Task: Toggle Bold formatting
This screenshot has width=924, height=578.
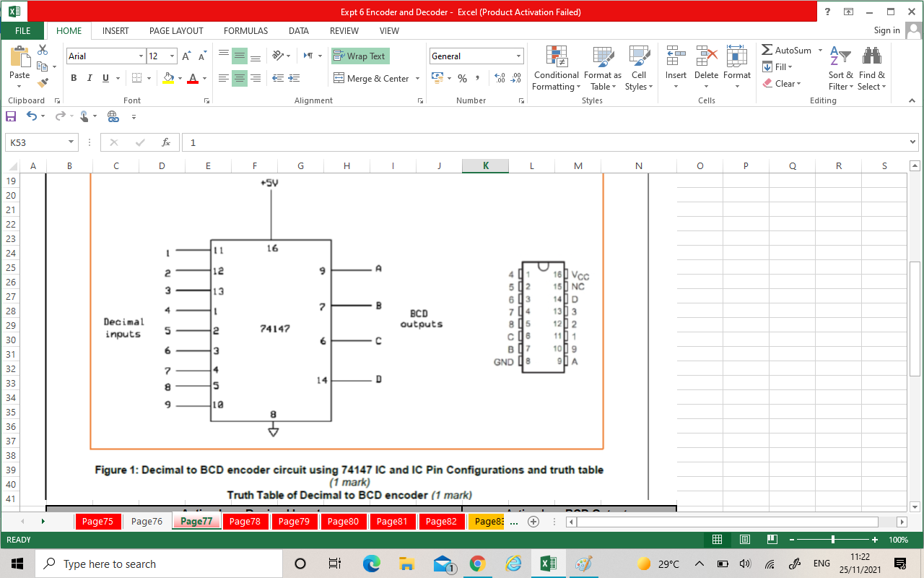Action: (x=74, y=78)
